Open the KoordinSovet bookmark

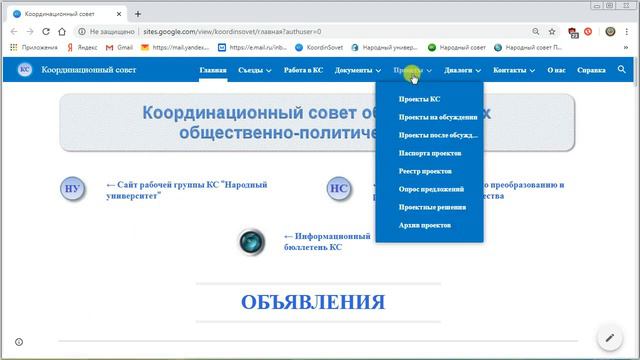point(319,47)
